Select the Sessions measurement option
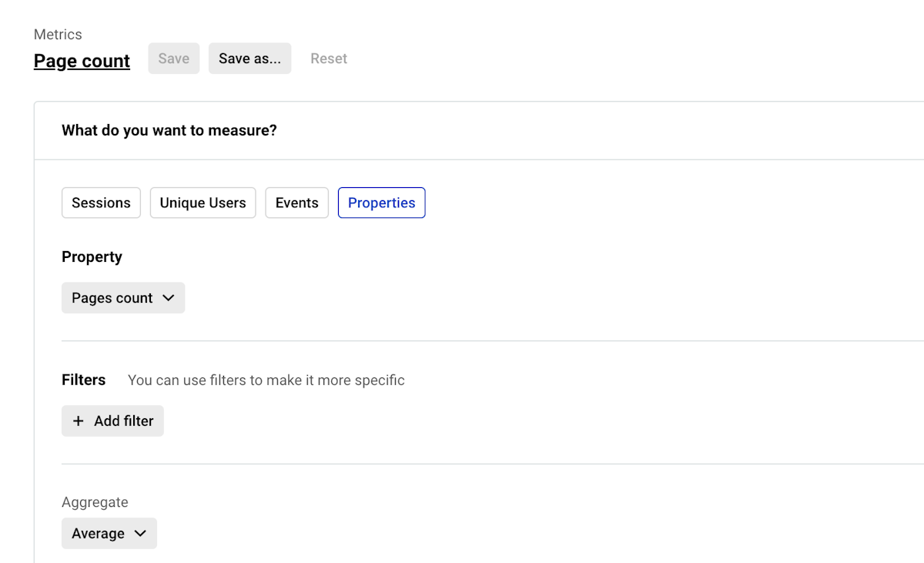Screen dimensions: 924x563 click(x=101, y=203)
